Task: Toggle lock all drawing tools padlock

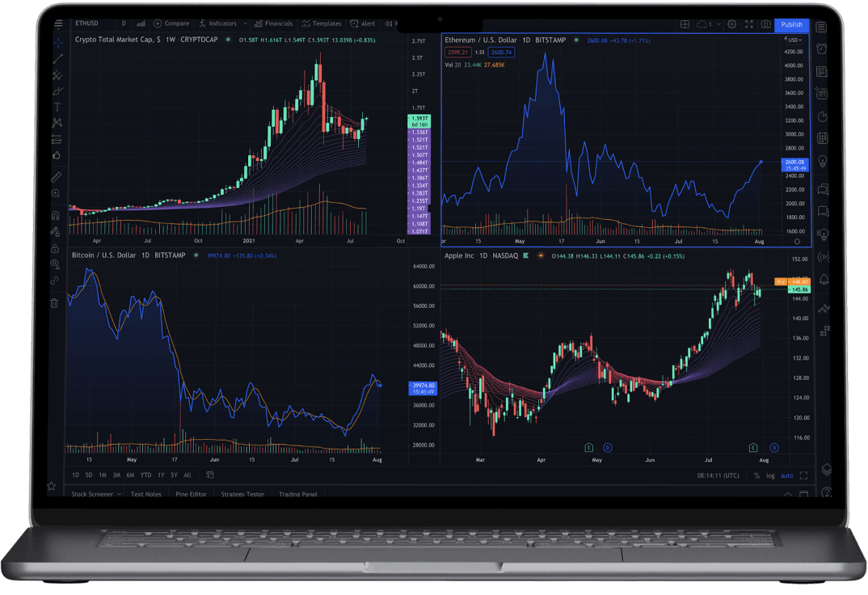Action: click(55, 248)
